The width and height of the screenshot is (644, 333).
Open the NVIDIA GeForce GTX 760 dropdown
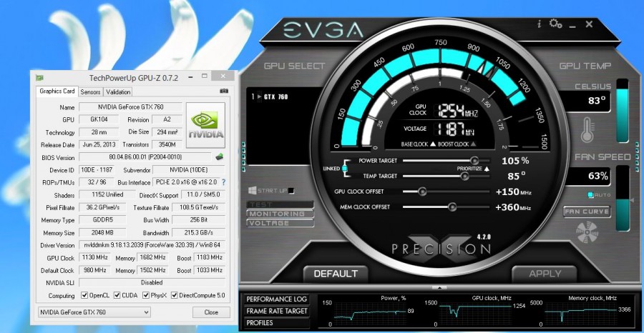point(94,312)
